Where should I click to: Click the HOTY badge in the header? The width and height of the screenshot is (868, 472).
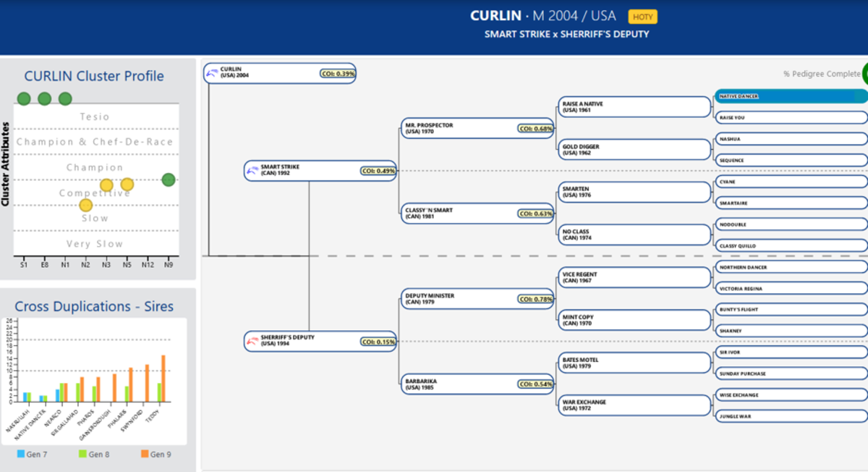642,15
